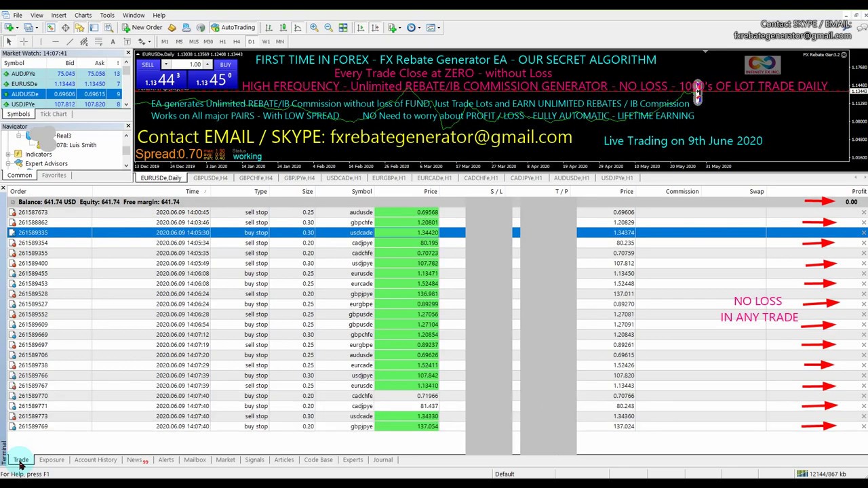The height and width of the screenshot is (488, 868).
Task: Enable chart shift icon
Action: coord(375,28)
